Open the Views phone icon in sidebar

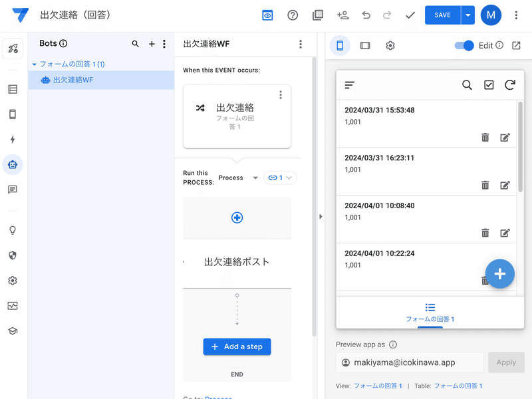(x=13, y=114)
